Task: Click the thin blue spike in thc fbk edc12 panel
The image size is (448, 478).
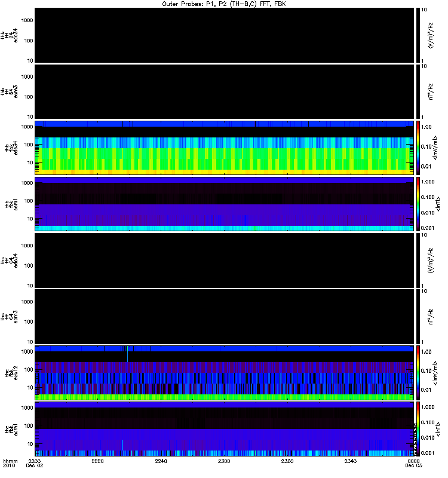Action: click(127, 355)
